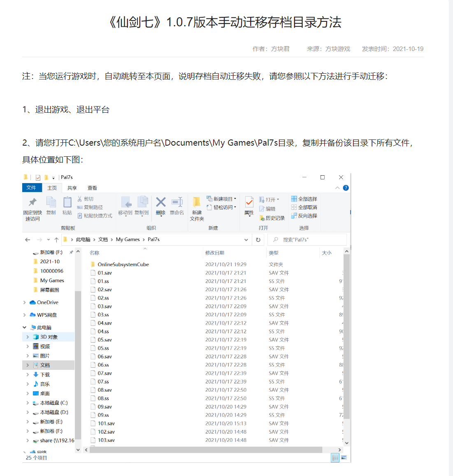Viewport: 453px width, 476px height.
Task: Open the New Item (新建项目) dropdown
Action: [x=221, y=199]
